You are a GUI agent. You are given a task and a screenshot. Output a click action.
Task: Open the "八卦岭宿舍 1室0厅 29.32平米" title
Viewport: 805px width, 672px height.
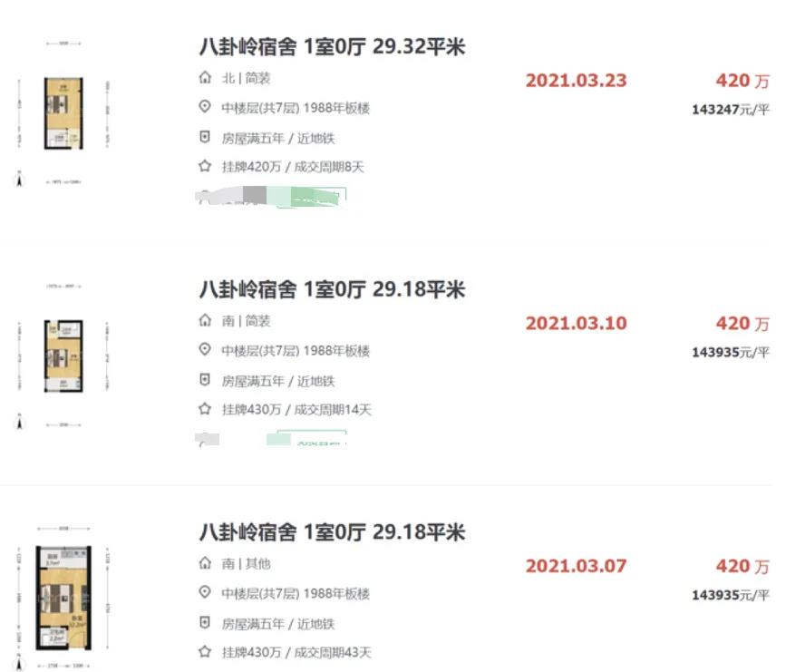click(332, 46)
